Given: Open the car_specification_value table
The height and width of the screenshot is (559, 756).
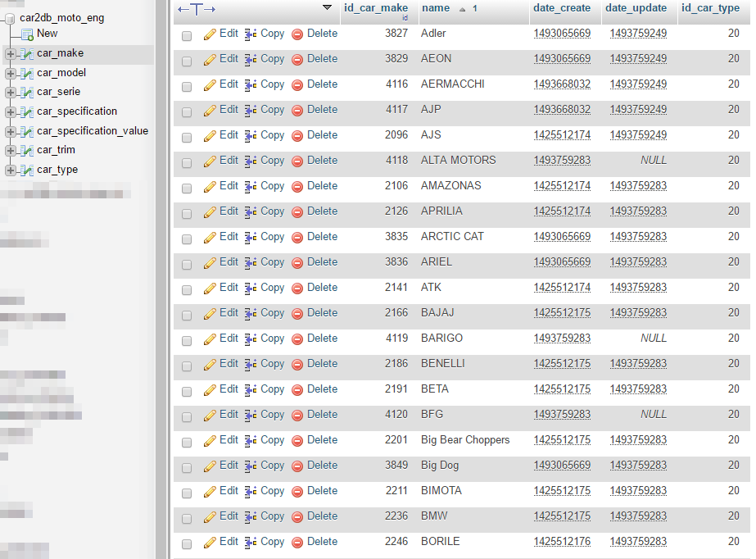Looking at the screenshot, I should tap(93, 131).
